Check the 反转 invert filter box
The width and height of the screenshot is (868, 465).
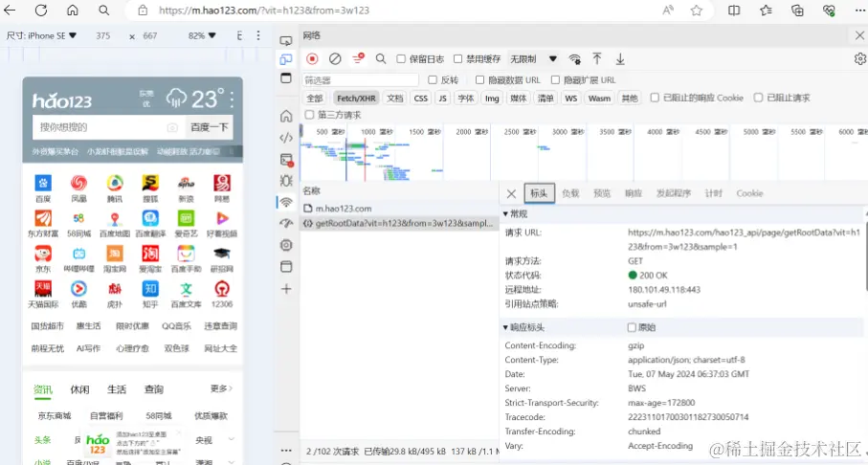coord(433,79)
